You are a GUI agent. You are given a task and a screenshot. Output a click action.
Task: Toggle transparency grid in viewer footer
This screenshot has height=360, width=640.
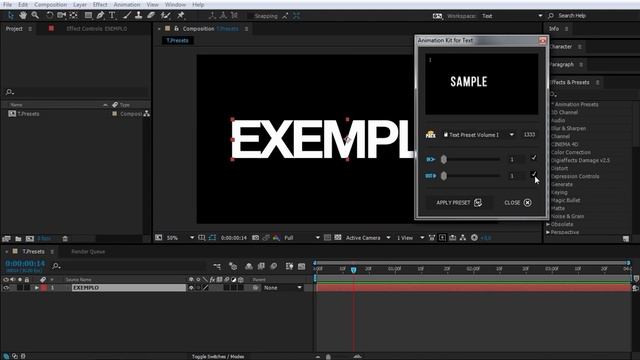click(x=338, y=238)
